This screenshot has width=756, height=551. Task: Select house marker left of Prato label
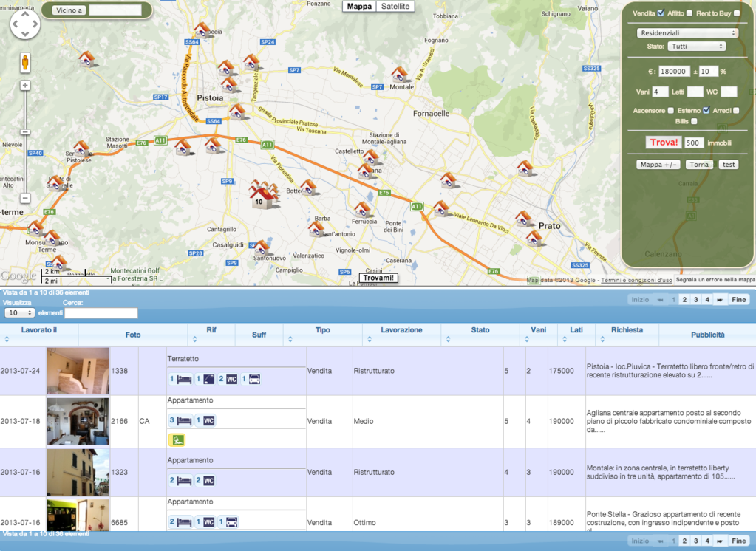(x=524, y=218)
